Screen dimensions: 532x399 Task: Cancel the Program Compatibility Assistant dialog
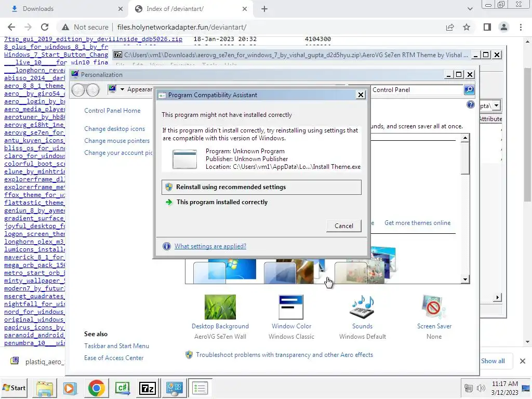click(344, 226)
